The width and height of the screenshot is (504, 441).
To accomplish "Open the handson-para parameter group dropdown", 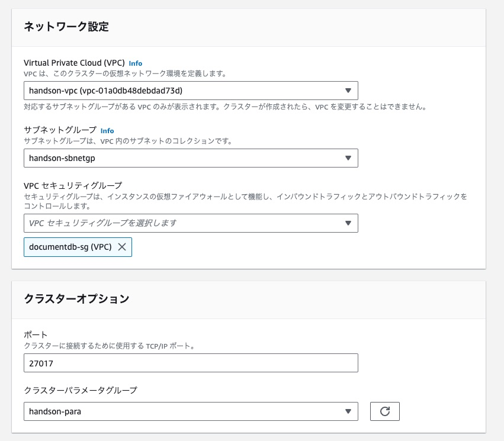I will [191, 411].
